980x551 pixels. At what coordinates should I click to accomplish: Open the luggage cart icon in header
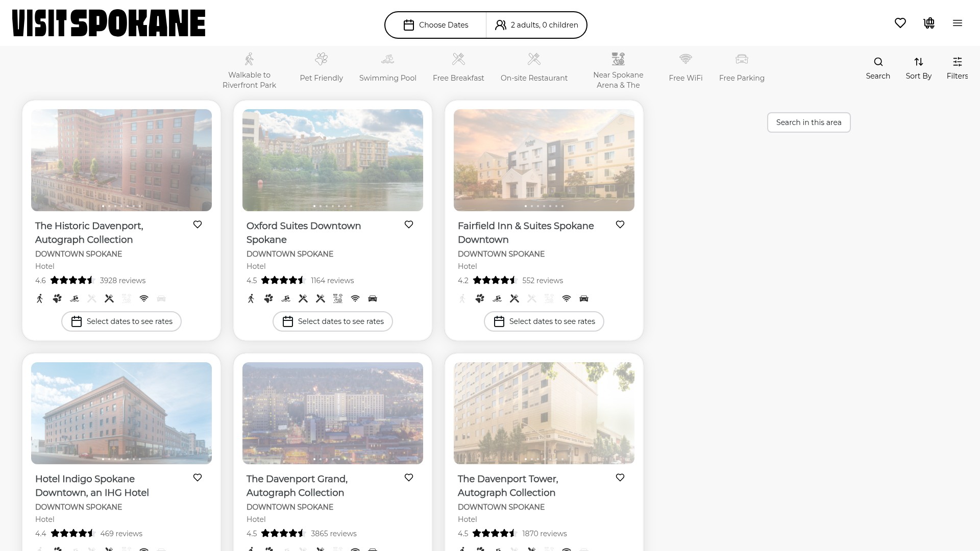tap(929, 23)
